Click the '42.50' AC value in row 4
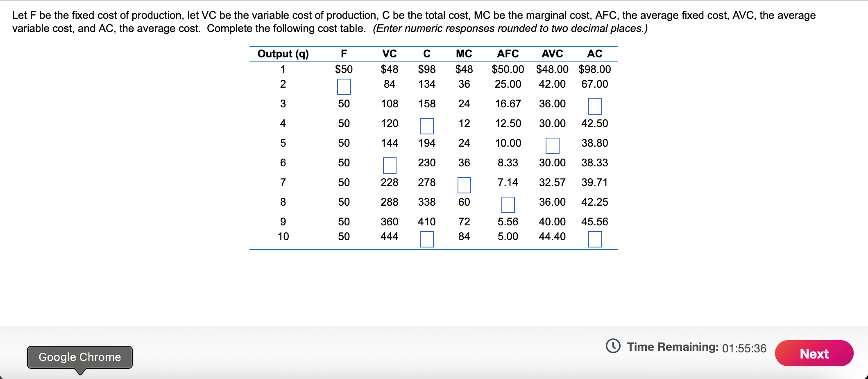868x379 pixels. tap(595, 123)
